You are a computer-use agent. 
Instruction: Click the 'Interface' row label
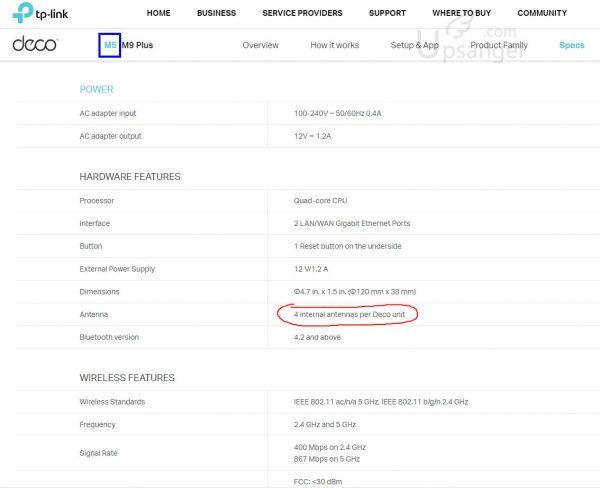(95, 223)
